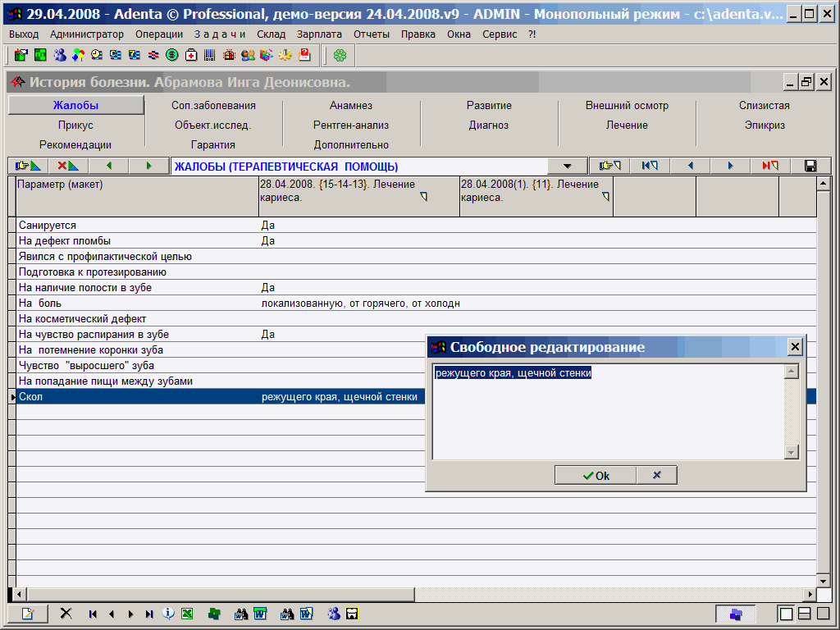Open the Отчеты menu

click(x=372, y=34)
